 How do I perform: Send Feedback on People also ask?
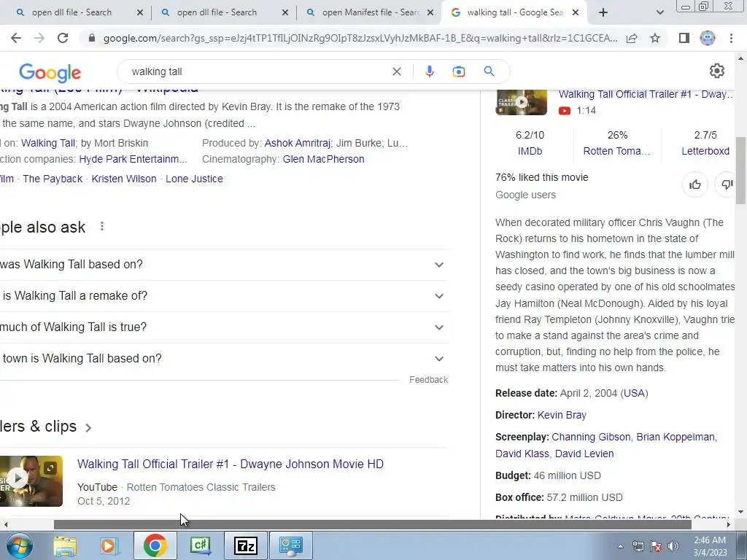click(429, 380)
